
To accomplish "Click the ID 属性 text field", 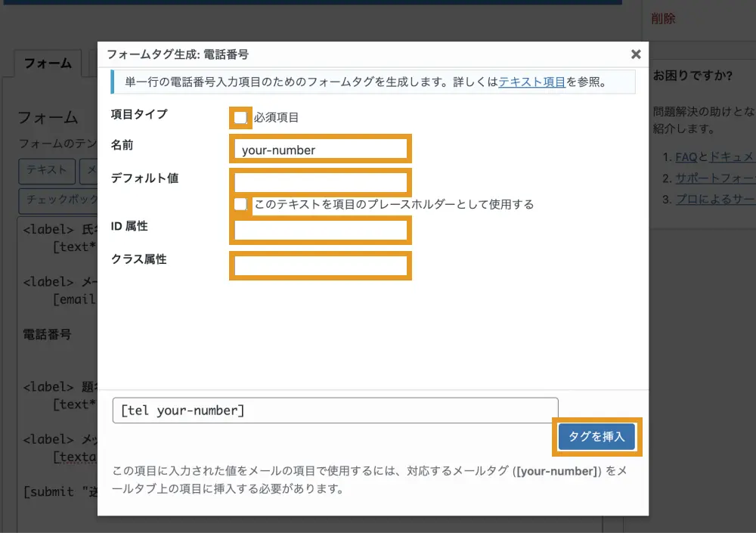I will (321, 231).
